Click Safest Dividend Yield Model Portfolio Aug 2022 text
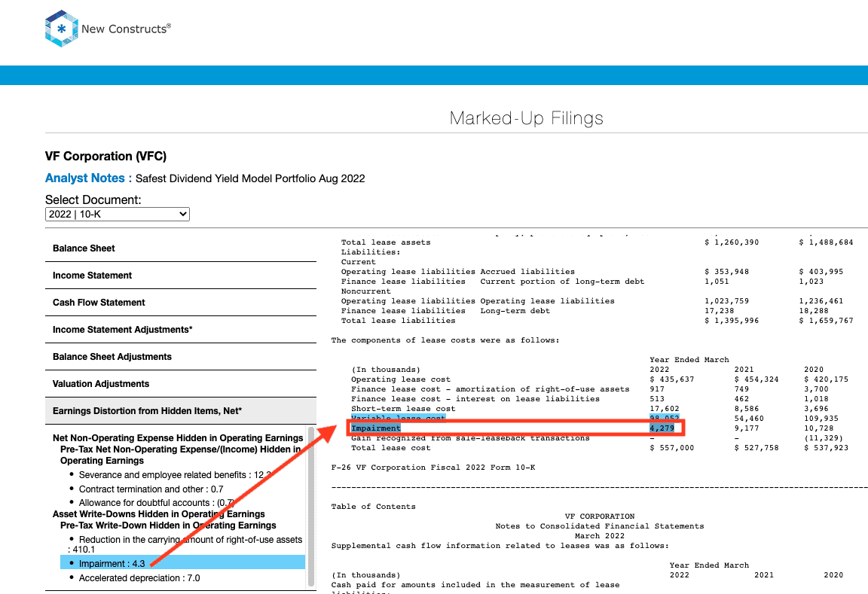868x594 pixels. coord(250,178)
